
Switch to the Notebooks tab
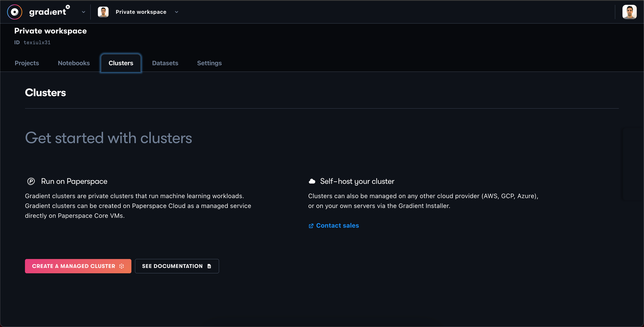pyautogui.click(x=74, y=63)
